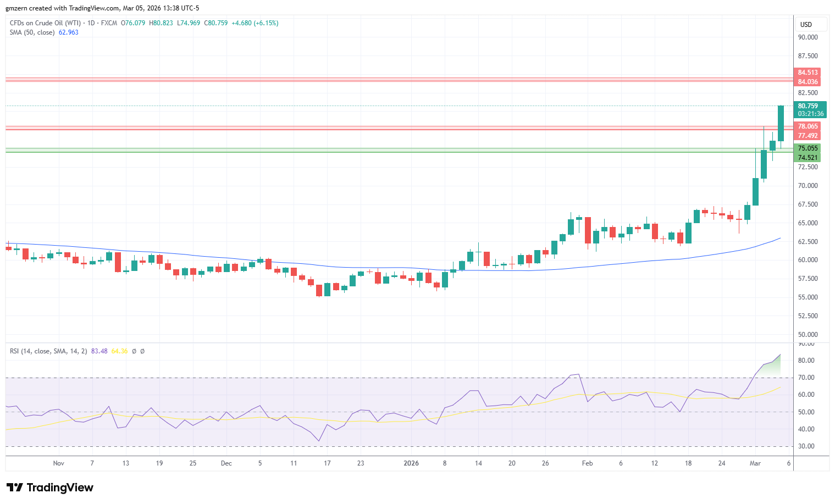Click the 03:21:36 countdown timer label
The image size is (835, 504).
(x=811, y=114)
